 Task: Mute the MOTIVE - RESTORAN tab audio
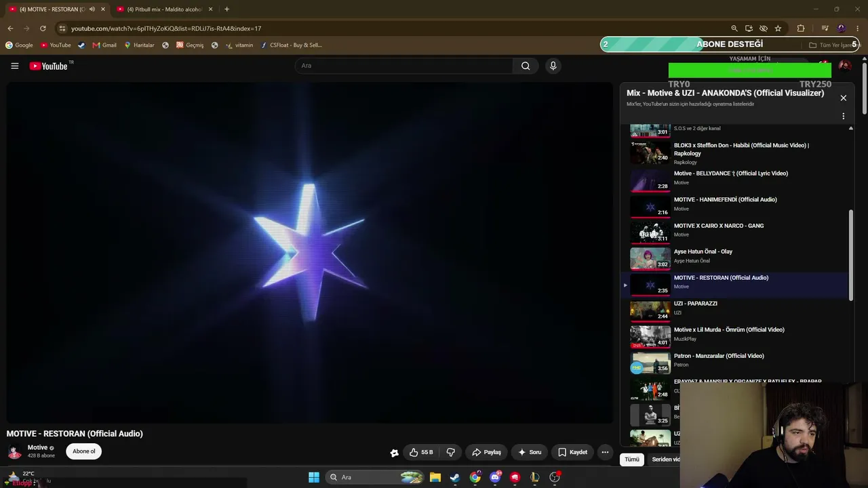tap(92, 9)
